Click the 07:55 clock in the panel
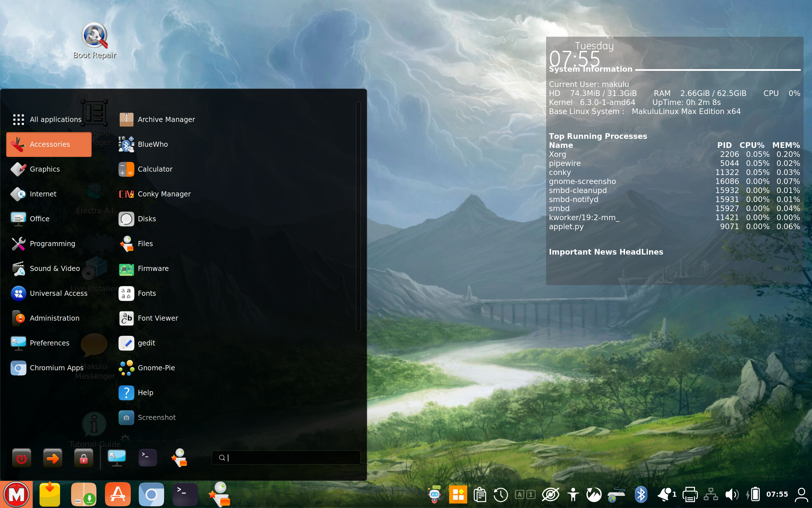Viewport: 812px width, 508px height. click(x=777, y=494)
